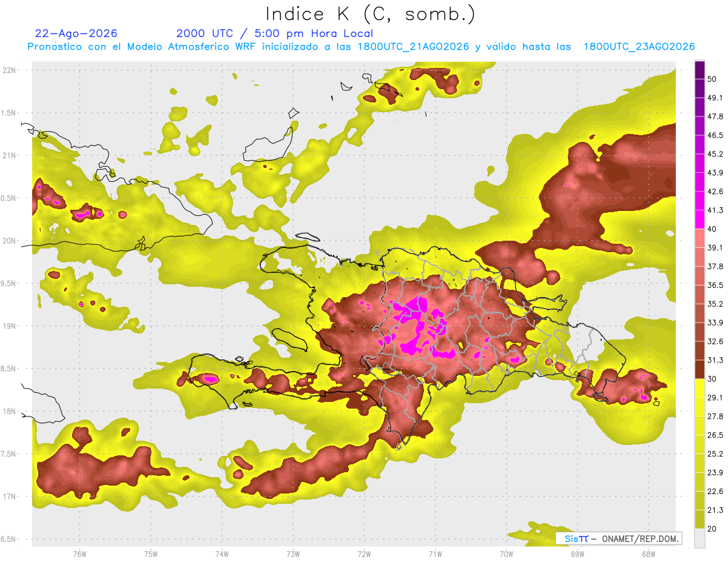Screen dimensions: 728x562
Task: Click the '17N' latitude label
Action: (x=10, y=497)
